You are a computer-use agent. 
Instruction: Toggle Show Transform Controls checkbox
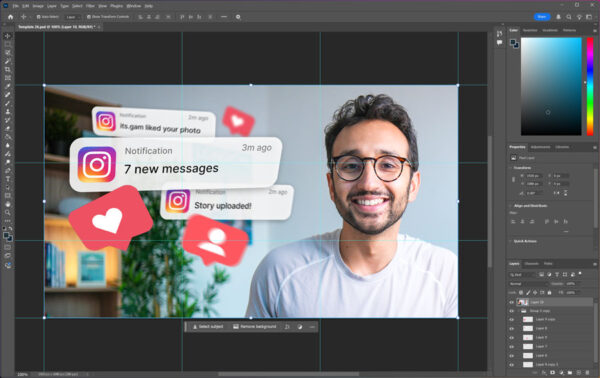coord(89,17)
